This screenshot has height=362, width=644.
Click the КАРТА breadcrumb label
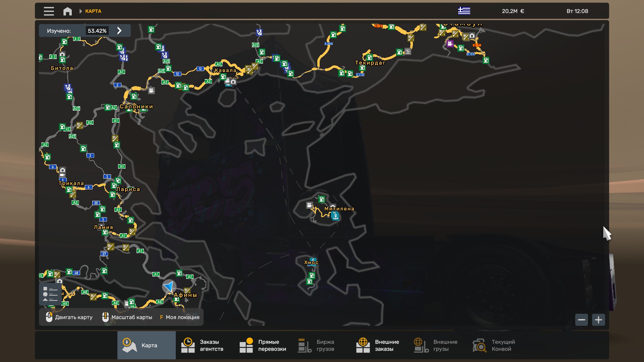[x=93, y=11]
